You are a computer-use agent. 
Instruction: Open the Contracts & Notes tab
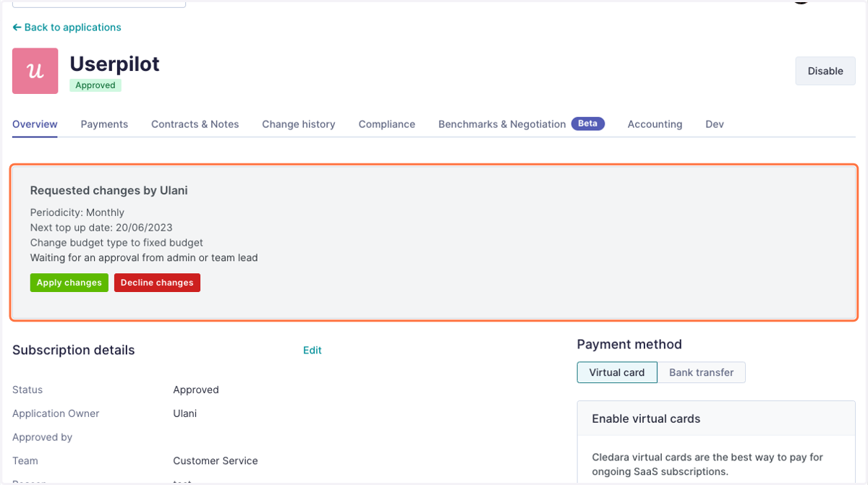click(x=195, y=124)
